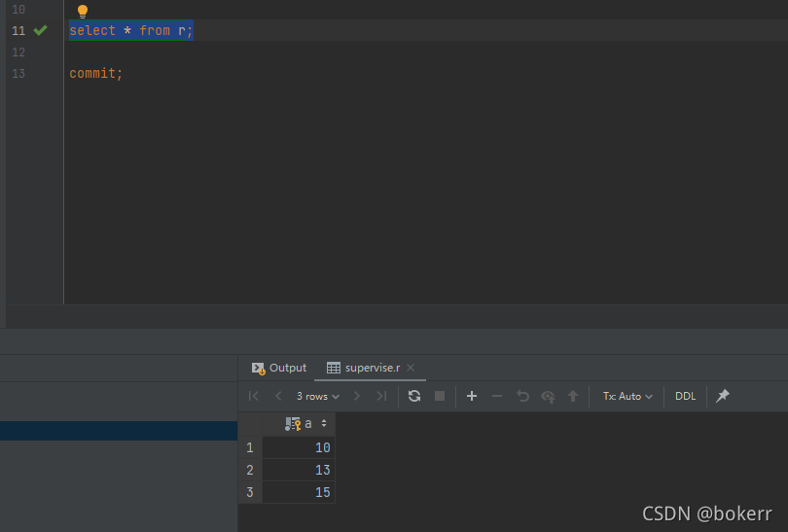Select cell with value 10
This screenshot has width=788, height=532.
pyautogui.click(x=299, y=447)
